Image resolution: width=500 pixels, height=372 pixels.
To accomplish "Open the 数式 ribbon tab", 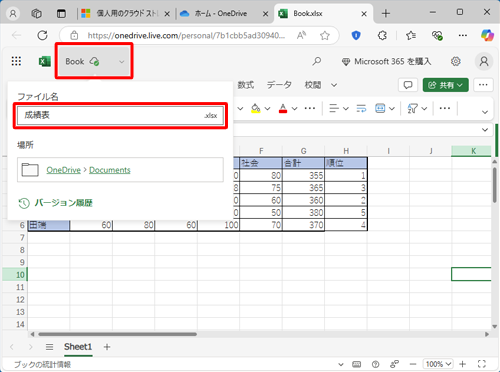I will (246, 85).
